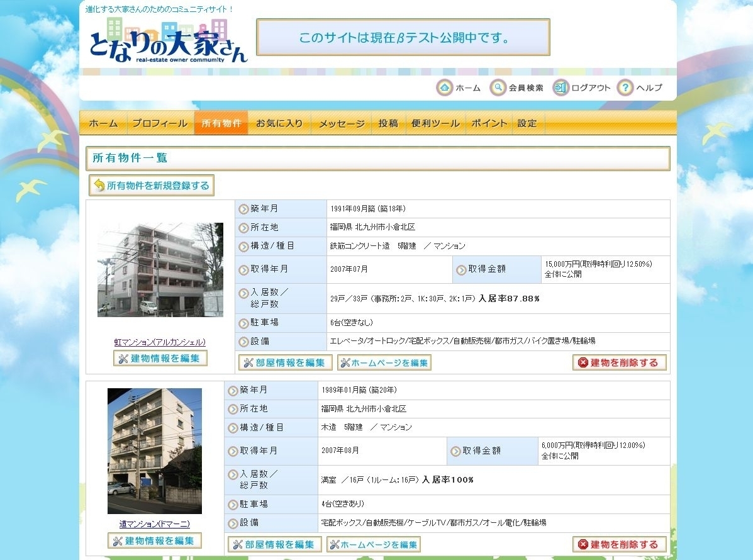Image resolution: width=753 pixels, height=560 pixels.
Task: Click the 所有物件一覧 heading
Action: click(x=130, y=158)
